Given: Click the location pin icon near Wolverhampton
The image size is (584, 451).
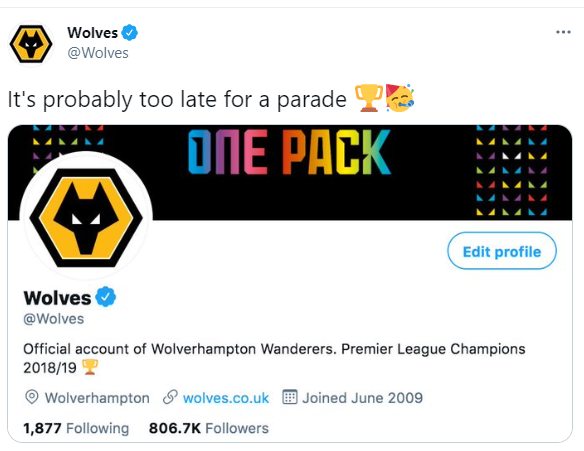Looking at the screenshot, I should pos(32,397).
